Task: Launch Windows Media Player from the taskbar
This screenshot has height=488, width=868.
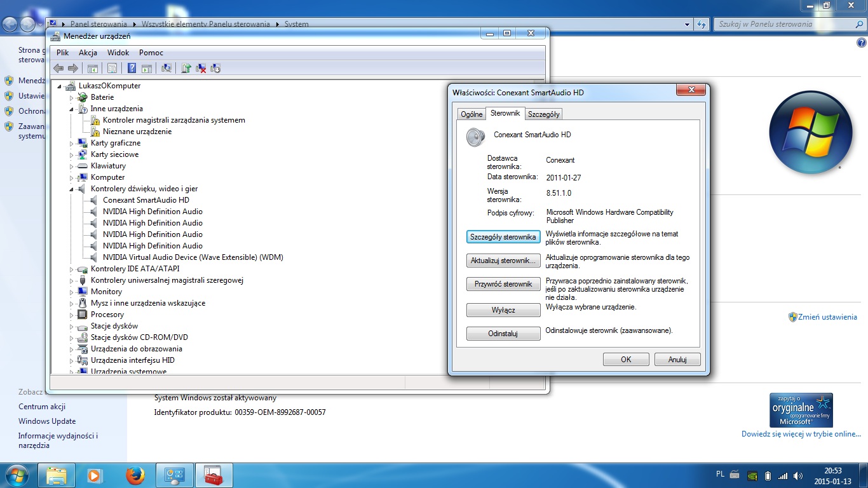Action: (x=94, y=475)
